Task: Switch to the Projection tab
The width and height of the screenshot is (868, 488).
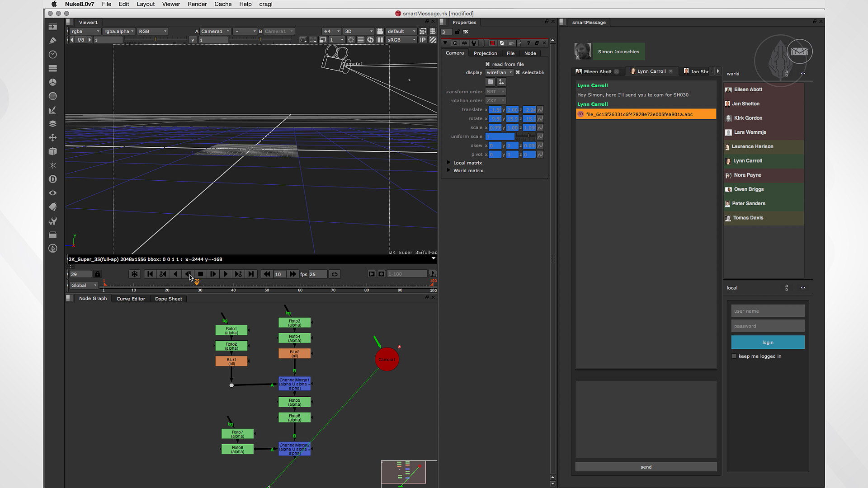Action: (x=485, y=53)
